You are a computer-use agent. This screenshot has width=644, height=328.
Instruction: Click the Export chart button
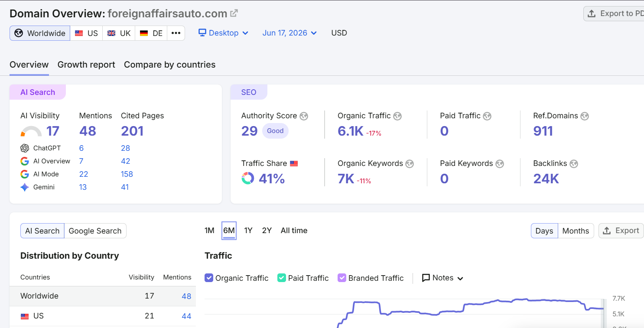coord(621,231)
